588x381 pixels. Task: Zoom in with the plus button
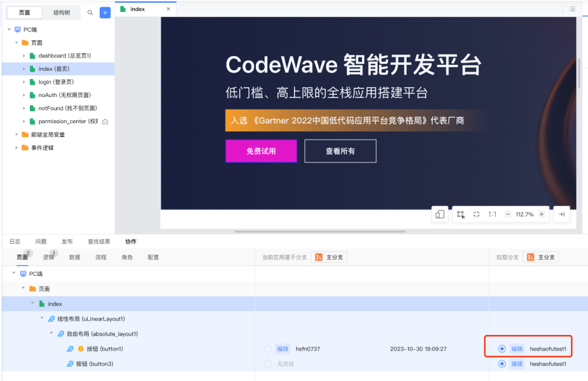[x=542, y=214]
